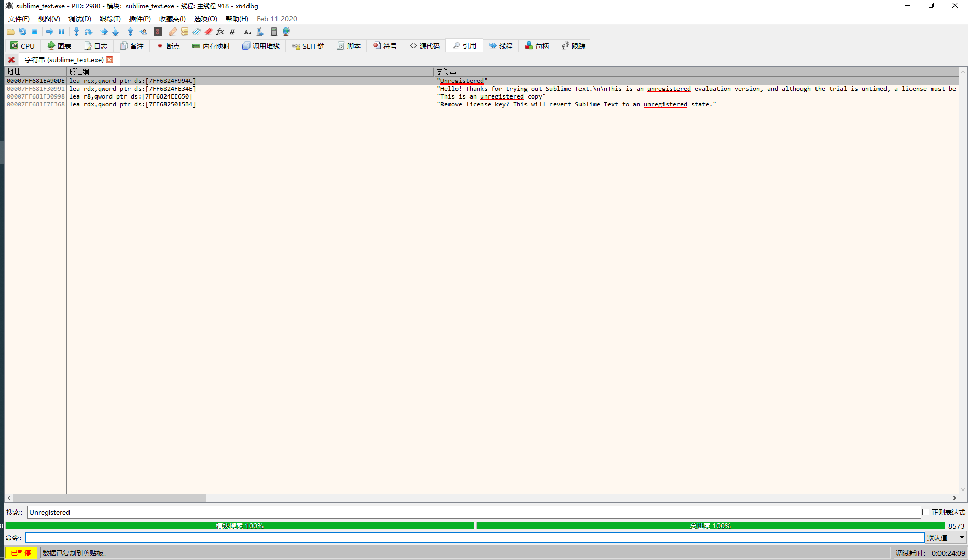Click the run to user code icon
968x560 pixels.
[x=142, y=32]
